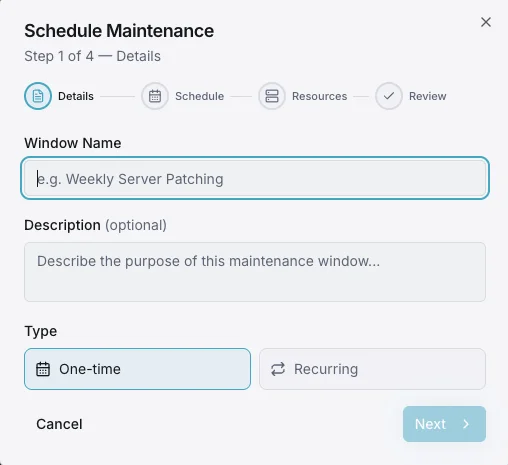The image size is (508, 465).
Task: Close the Schedule Maintenance dialog
Action: [x=486, y=22]
